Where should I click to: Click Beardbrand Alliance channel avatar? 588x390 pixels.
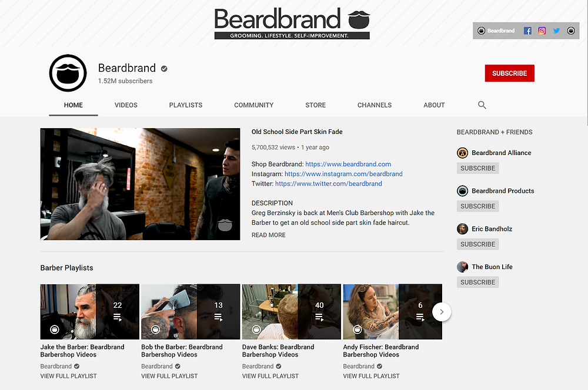point(462,153)
